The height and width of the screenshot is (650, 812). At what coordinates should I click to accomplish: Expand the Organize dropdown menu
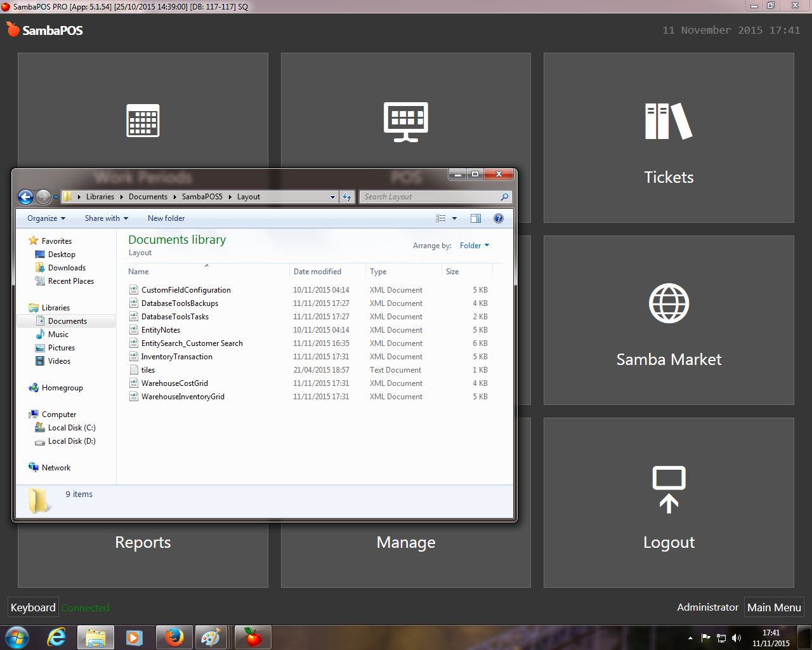46,218
